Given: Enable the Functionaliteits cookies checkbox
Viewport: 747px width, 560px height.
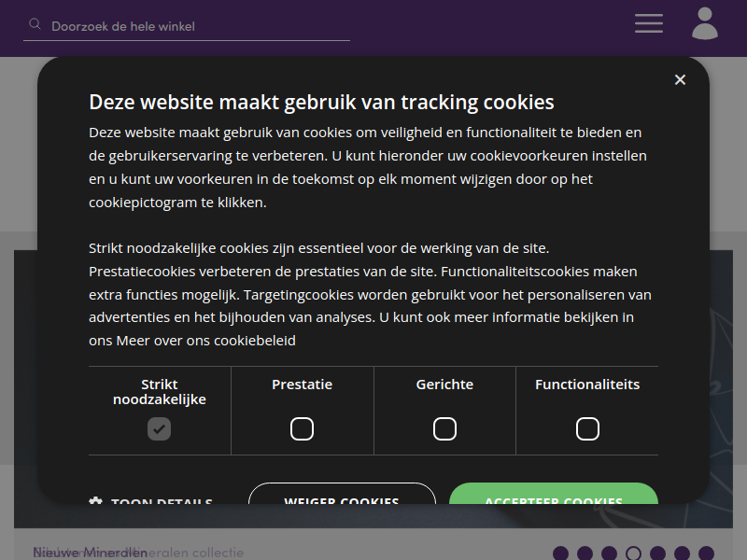Looking at the screenshot, I should (x=587, y=428).
